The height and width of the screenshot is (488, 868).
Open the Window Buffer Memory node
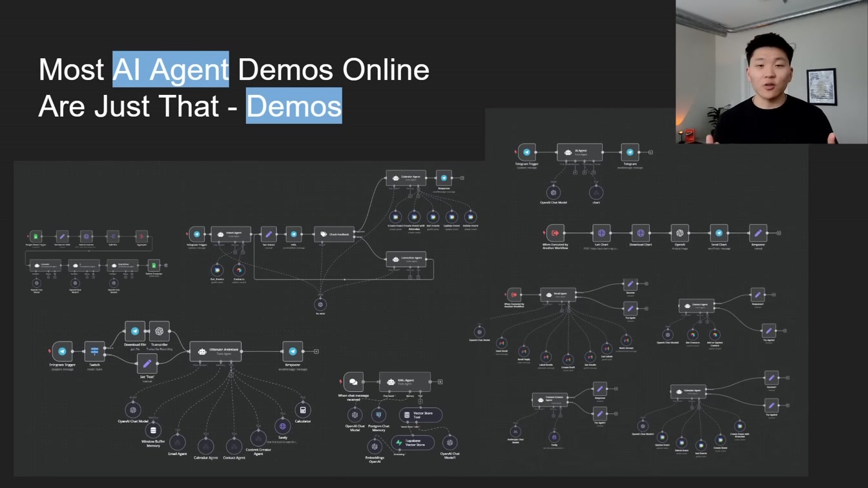point(153,430)
